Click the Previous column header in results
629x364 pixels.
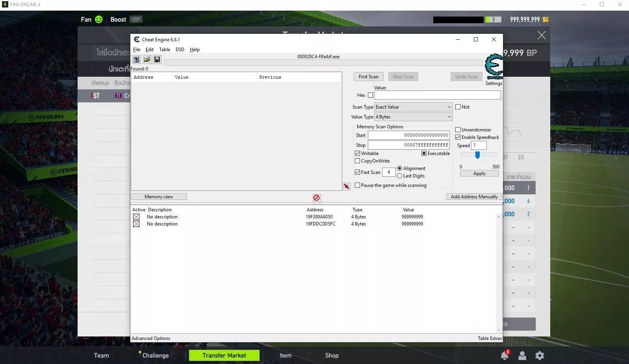coord(299,77)
